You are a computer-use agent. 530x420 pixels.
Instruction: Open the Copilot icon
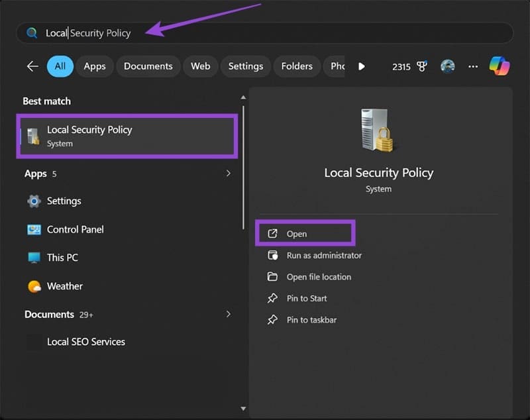click(500, 66)
